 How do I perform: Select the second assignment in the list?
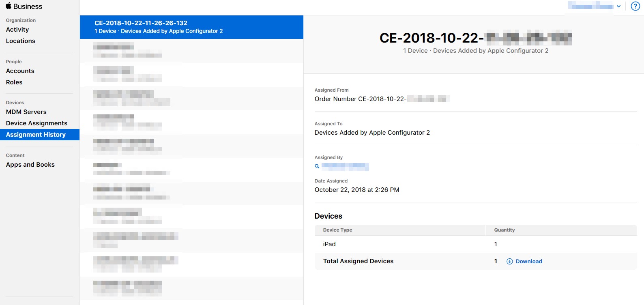[x=191, y=51]
